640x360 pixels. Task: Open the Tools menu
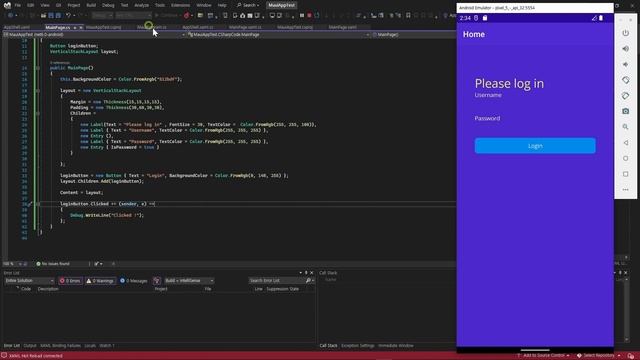(160, 5)
